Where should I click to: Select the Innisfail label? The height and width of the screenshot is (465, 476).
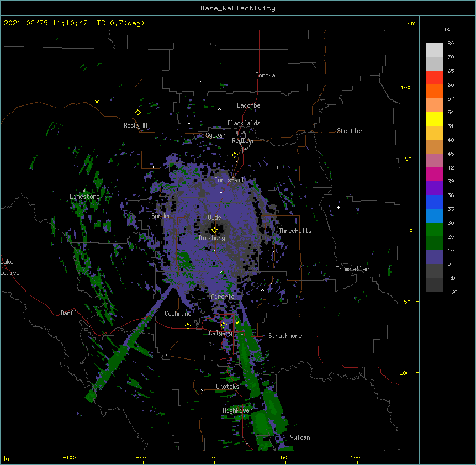[x=230, y=180]
